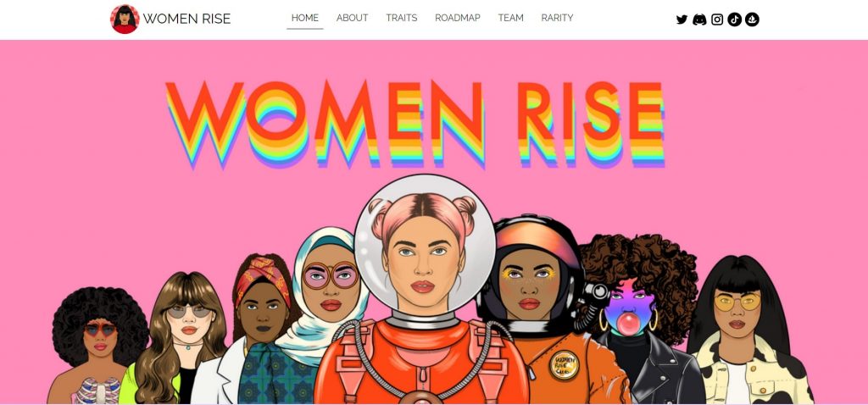Image resolution: width=868 pixels, height=405 pixels.
Task: Open the Instagram social icon
Action: (717, 19)
